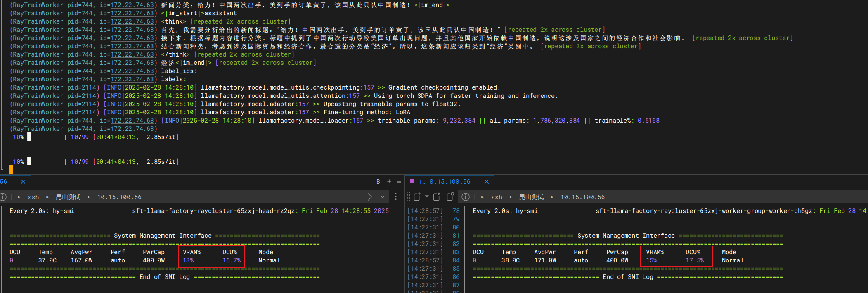Screen dimensions: 868x293
Task: Click the right chevron icon in left pane
Action: [x=370, y=197]
